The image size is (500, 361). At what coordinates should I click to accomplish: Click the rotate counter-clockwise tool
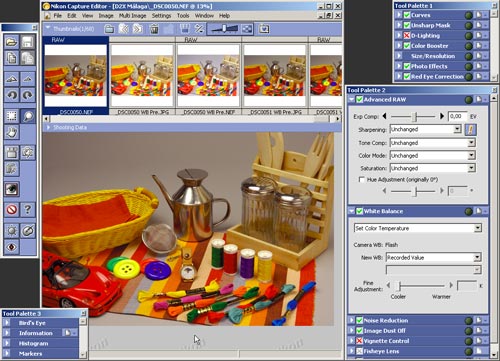coord(11,95)
